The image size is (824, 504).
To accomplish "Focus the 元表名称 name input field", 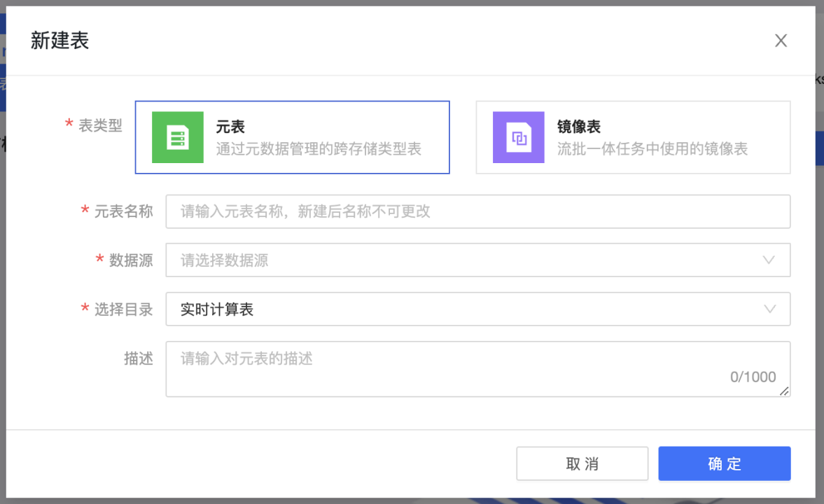I will [477, 211].
